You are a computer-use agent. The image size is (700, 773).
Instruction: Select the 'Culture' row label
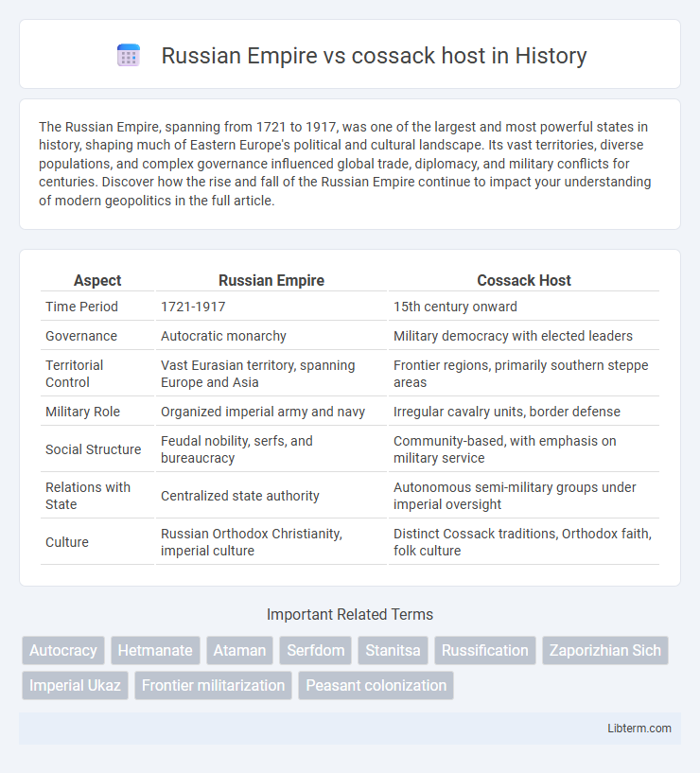[x=67, y=542]
